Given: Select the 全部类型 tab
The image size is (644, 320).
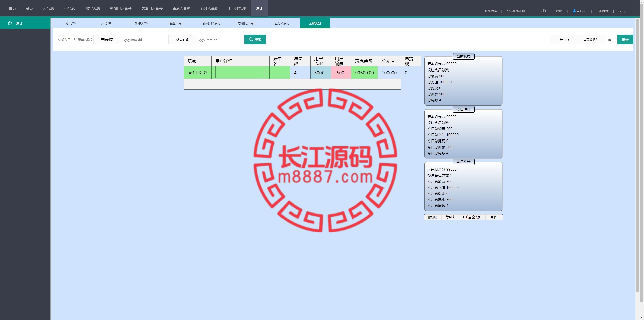Looking at the screenshot, I should [x=315, y=23].
